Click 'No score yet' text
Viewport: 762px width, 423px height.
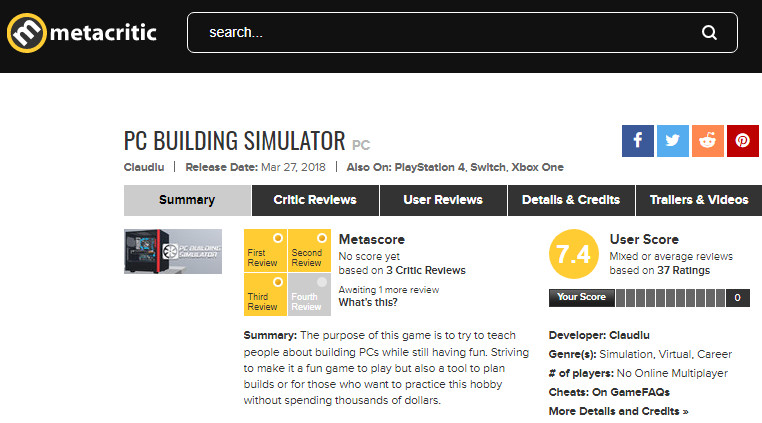pos(369,256)
